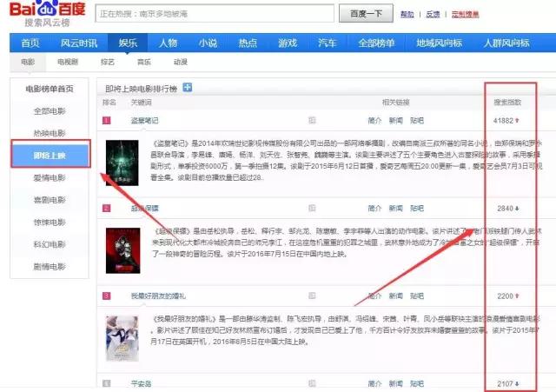Open the 宇宙岛 keyword link
Image resolution: width=556 pixels, height=392 pixels.
(141, 383)
